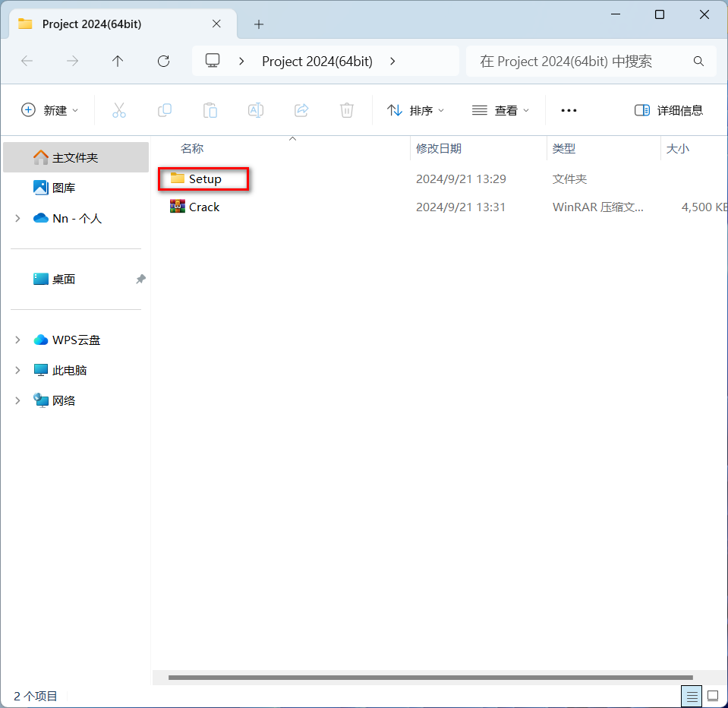
Task: Close the Project 2024(64bit) tab
Action: (216, 24)
